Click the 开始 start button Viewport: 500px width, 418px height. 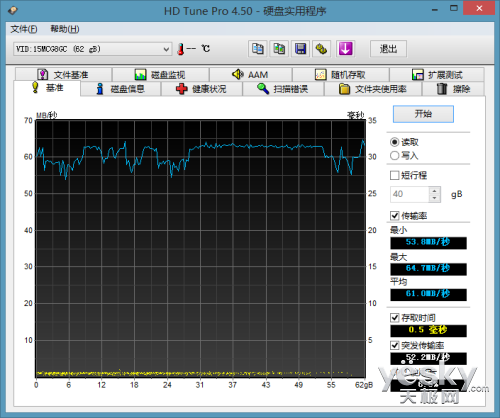click(x=423, y=114)
